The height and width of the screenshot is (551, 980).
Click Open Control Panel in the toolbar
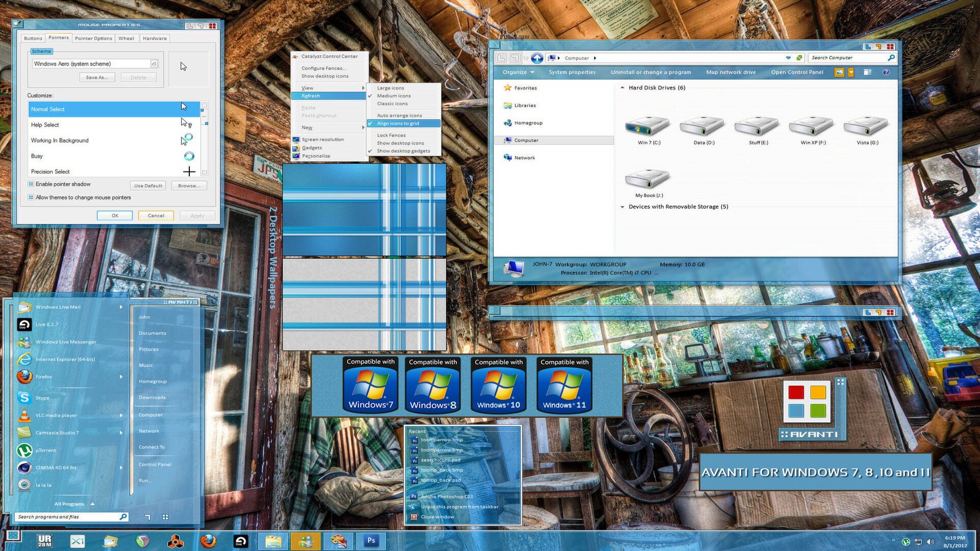[x=797, y=72]
